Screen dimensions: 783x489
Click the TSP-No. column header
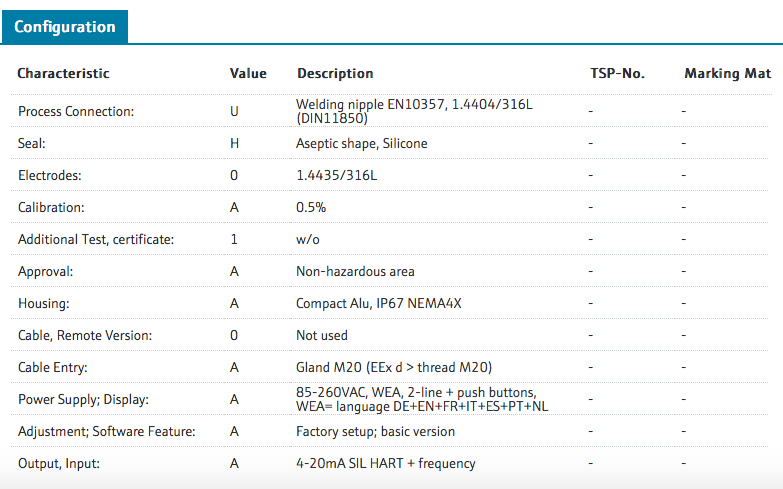coord(617,73)
